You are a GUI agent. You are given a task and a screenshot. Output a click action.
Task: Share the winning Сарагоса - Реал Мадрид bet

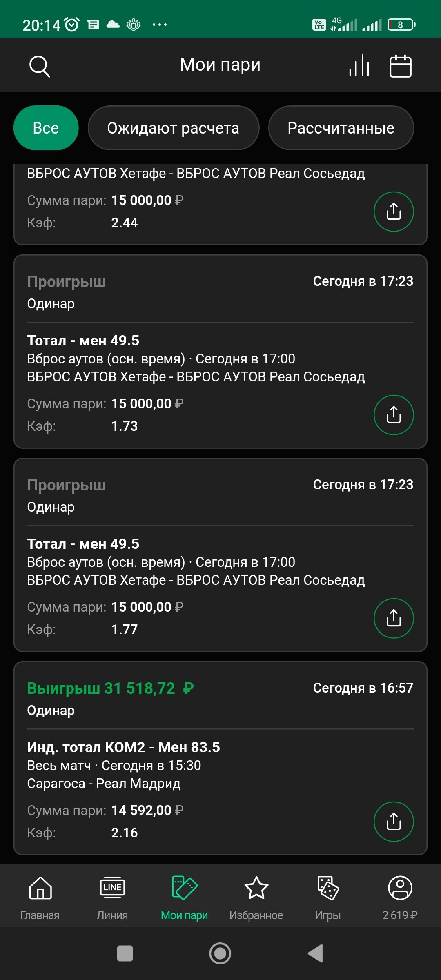coord(394,822)
